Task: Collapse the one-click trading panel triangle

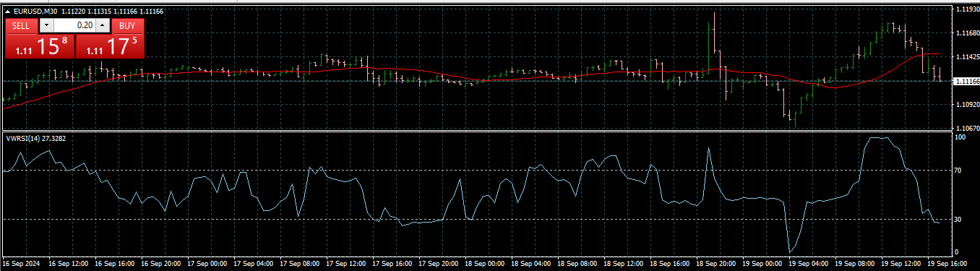Action: pyautogui.click(x=8, y=12)
